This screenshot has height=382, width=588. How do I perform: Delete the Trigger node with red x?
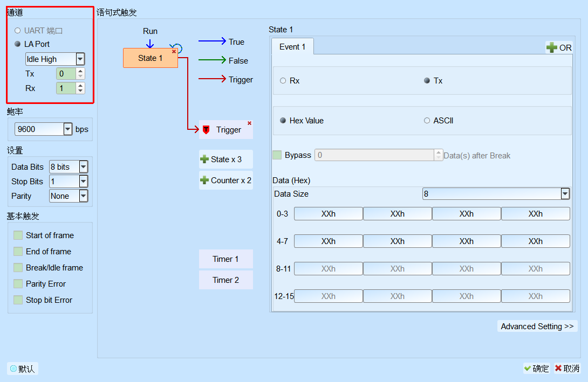(249, 123)
